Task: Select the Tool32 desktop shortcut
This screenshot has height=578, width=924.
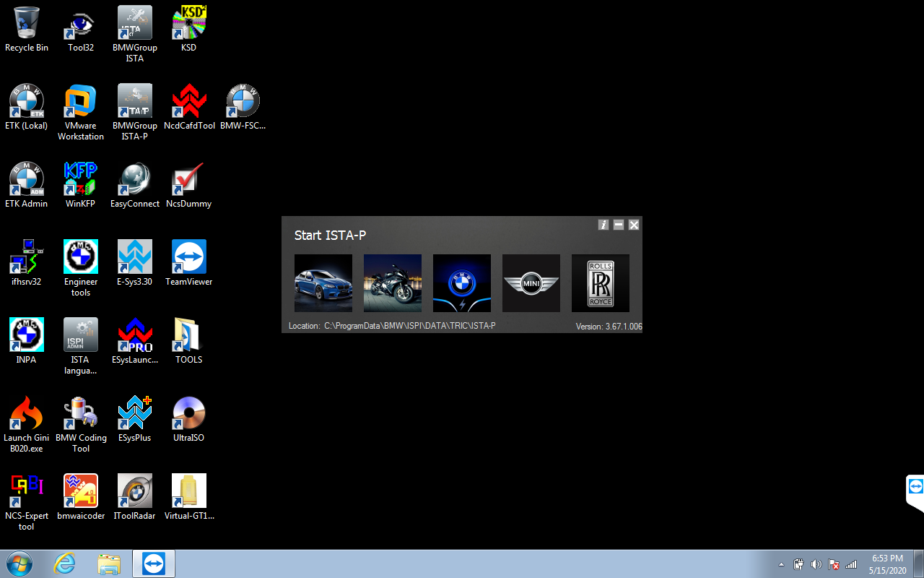Action: point(81,29)
